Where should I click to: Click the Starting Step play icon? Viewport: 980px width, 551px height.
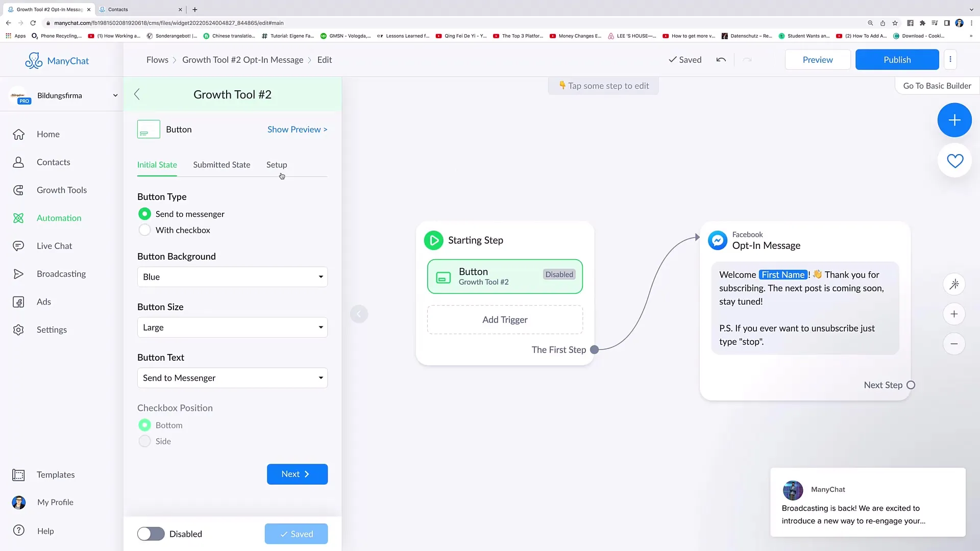[x=434, y=240]
